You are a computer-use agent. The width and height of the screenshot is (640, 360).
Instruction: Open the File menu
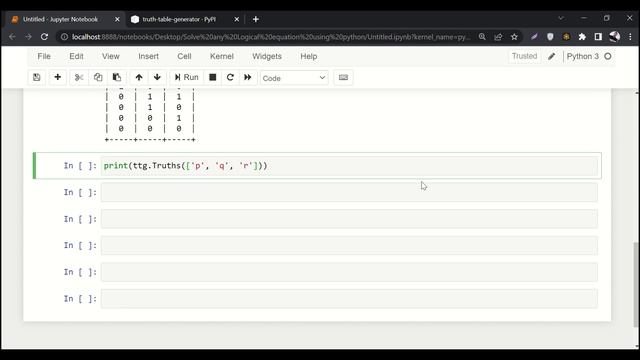pyautogui.click(x=44, y=56)
